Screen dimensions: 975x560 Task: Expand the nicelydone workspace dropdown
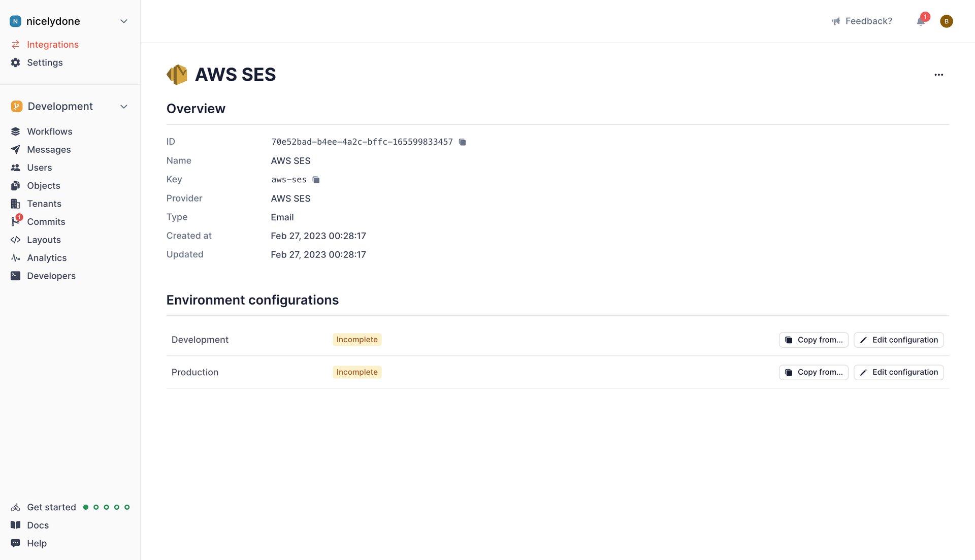124,21
